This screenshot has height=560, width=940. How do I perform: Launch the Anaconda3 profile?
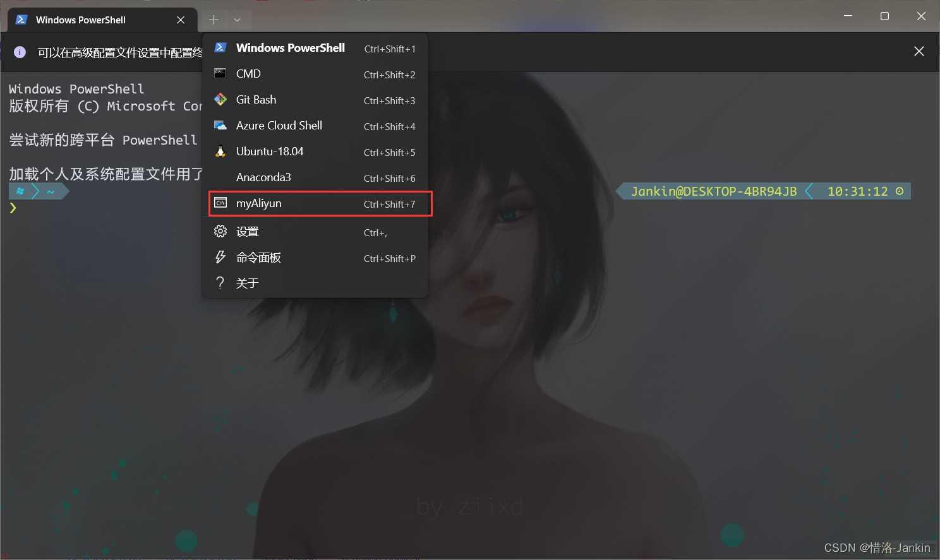[x=315, y=177]
